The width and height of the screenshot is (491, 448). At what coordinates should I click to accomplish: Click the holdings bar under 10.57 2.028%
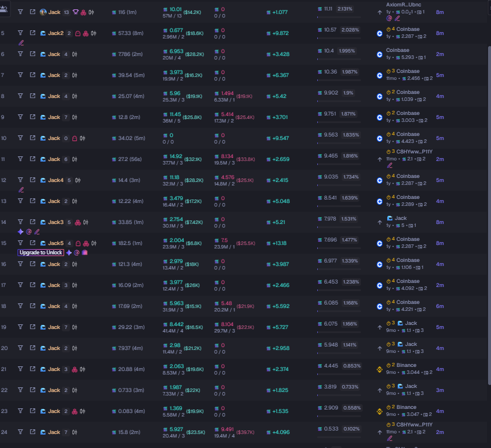(x=339, y=38)
